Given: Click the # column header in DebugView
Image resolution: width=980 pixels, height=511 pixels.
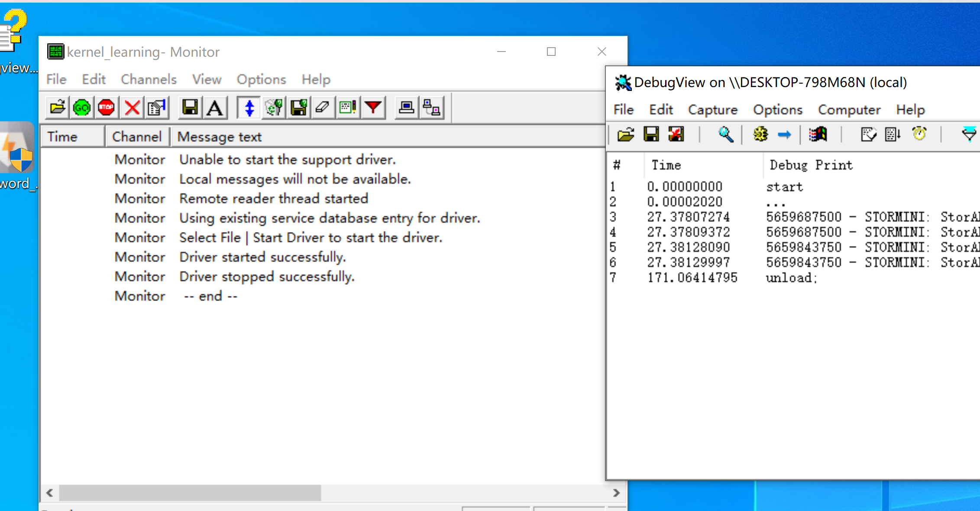Looking at the screenshot, I should 625,165.
